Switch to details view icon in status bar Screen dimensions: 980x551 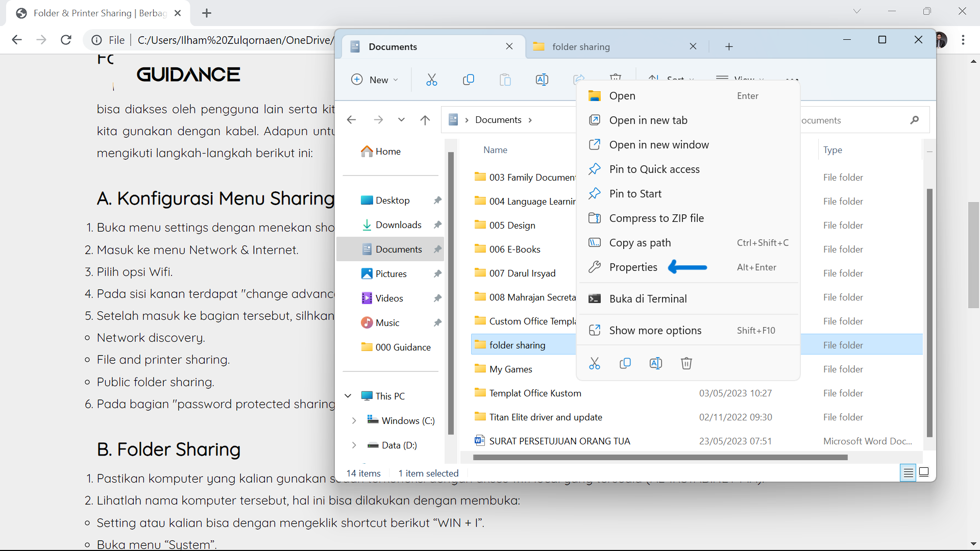tap(909, 473)
